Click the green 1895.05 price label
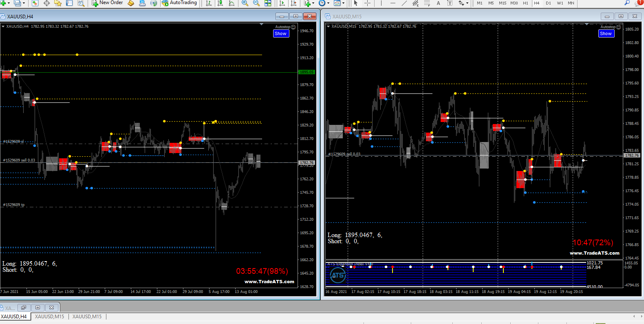Image resolution: width=644 pixels, height=324 pixels. pos(307,72)
